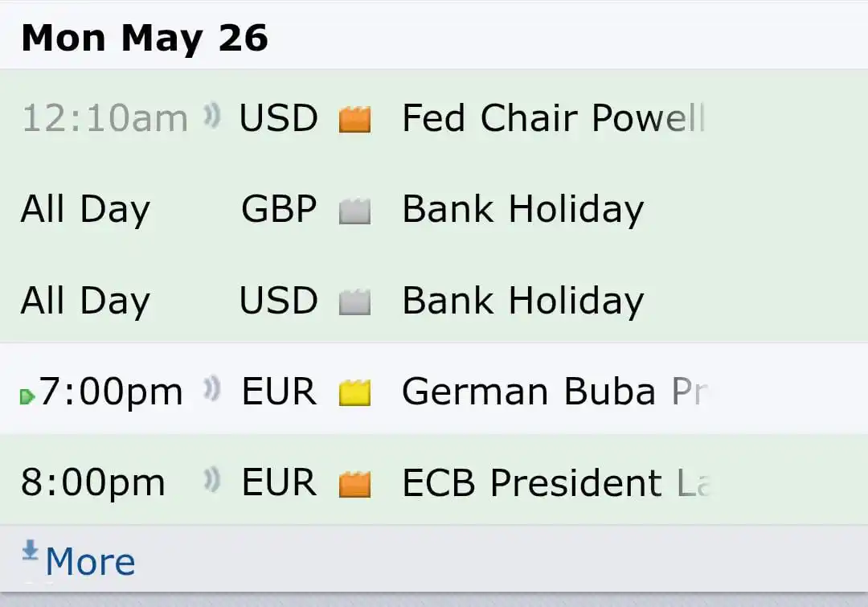Screen dimensions: 868x607
Task: Open the Fed Chair Powell event details
Action: click(x=553, y=118)
